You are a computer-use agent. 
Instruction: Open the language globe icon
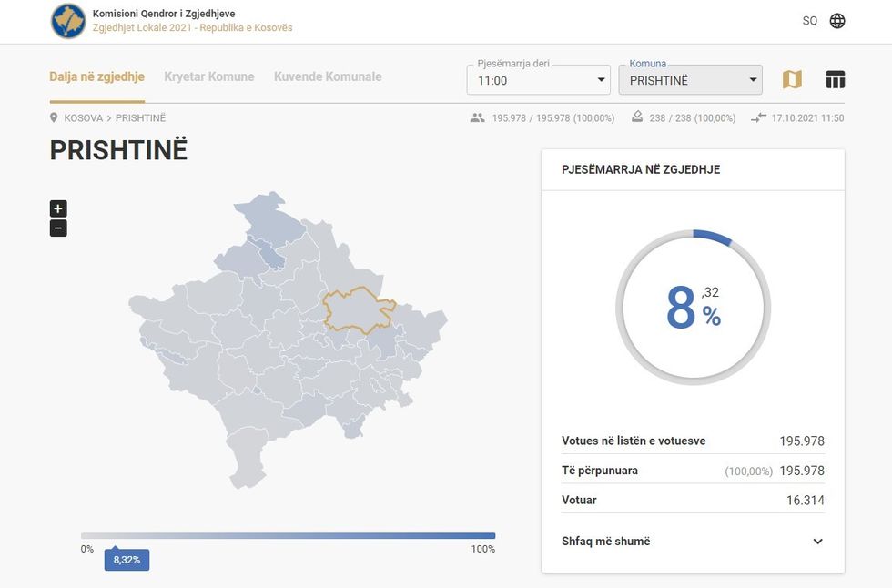click(x=837, y=21)
